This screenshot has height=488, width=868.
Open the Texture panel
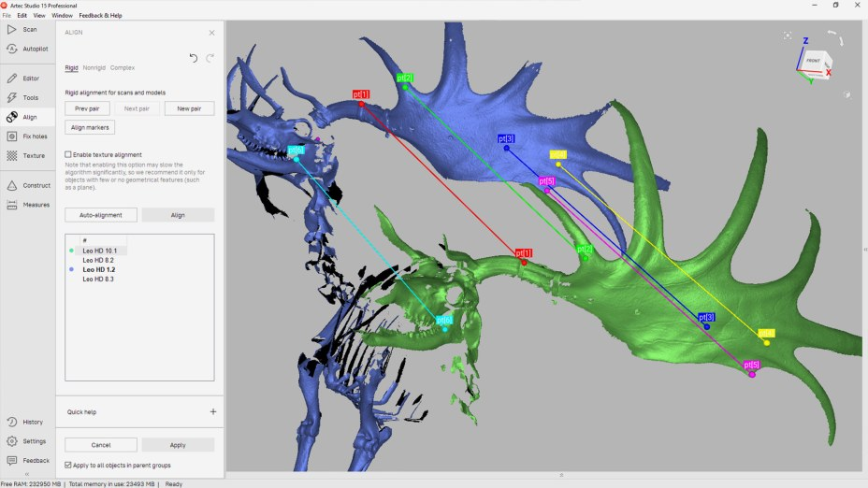(x=26, y=156)
